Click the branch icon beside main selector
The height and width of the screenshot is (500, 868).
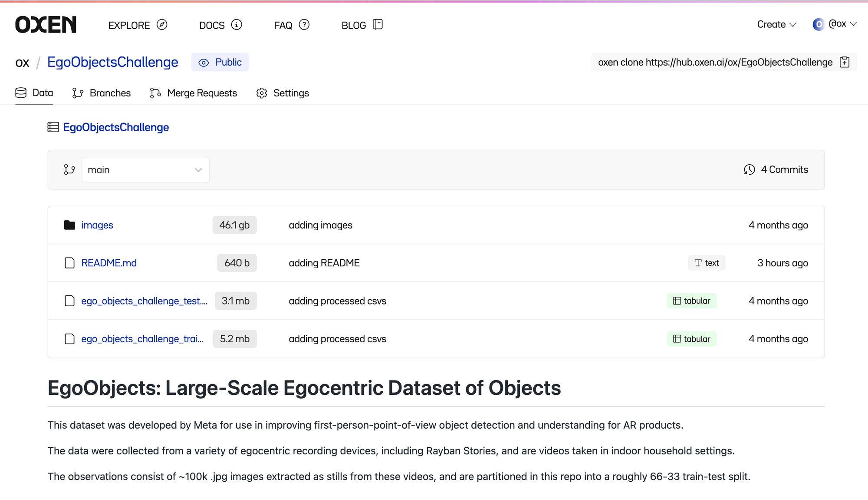pyautogui.click(x=69, y=170)
